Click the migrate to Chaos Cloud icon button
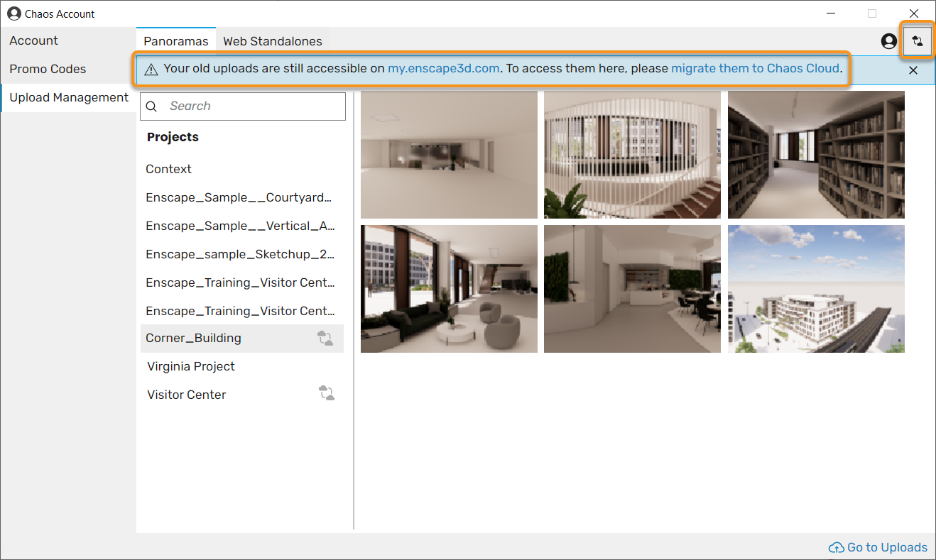This screenshot has width=936, height=560. coord(917,41)
